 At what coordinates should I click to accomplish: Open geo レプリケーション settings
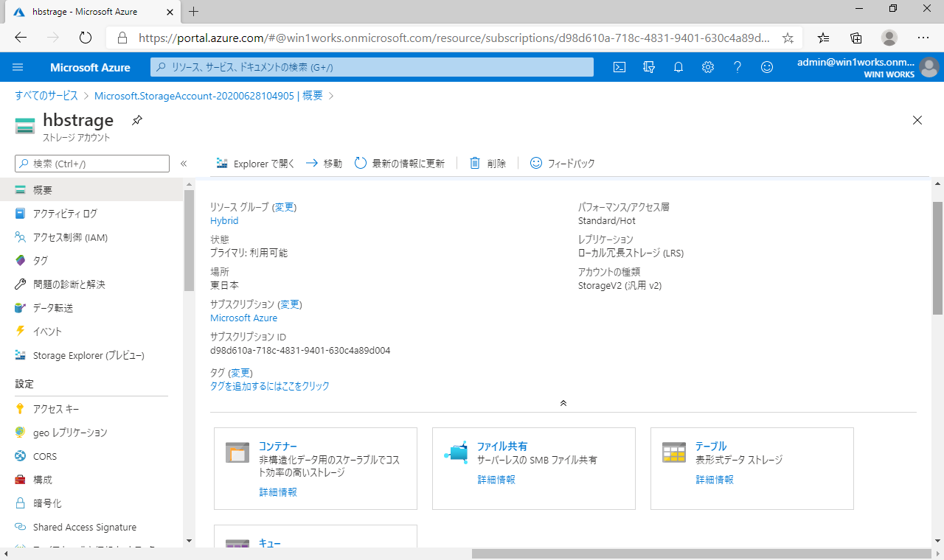point(91,433)
